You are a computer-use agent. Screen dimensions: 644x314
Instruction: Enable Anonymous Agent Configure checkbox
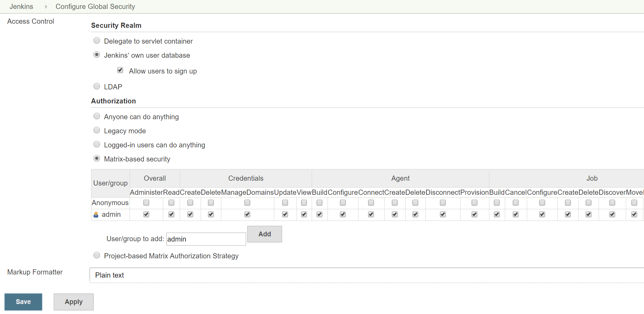(343, 203)
